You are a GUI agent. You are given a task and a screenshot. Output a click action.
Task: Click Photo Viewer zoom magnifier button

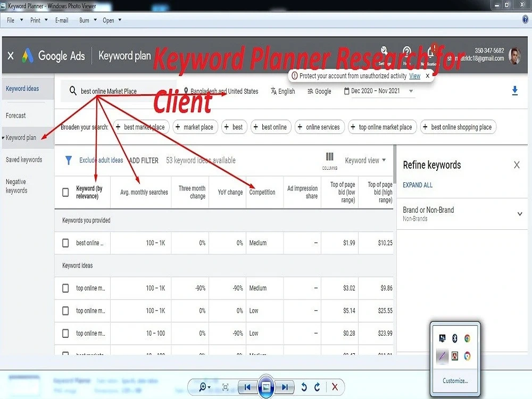pyautogui.click(x=204, y=387)
